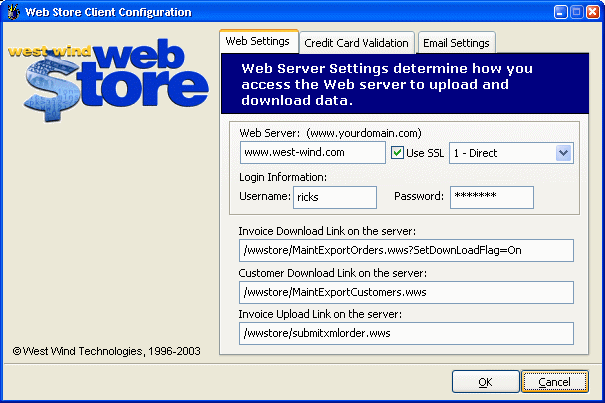Click into the Password field
Screen dimensions: 605x403
(x=491, y=197)
